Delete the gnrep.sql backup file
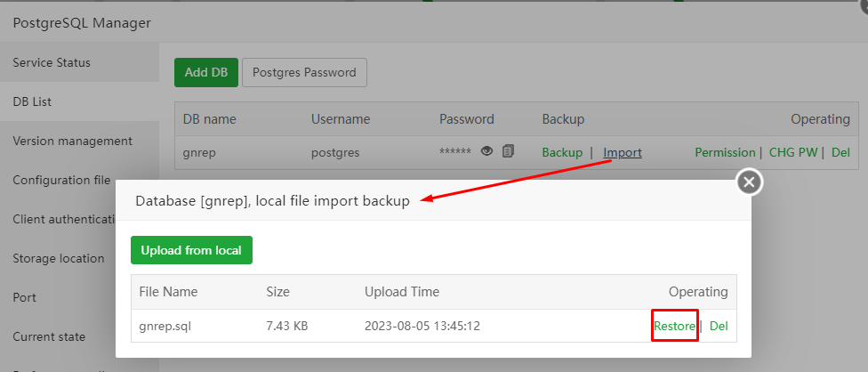 coord(719,326)
